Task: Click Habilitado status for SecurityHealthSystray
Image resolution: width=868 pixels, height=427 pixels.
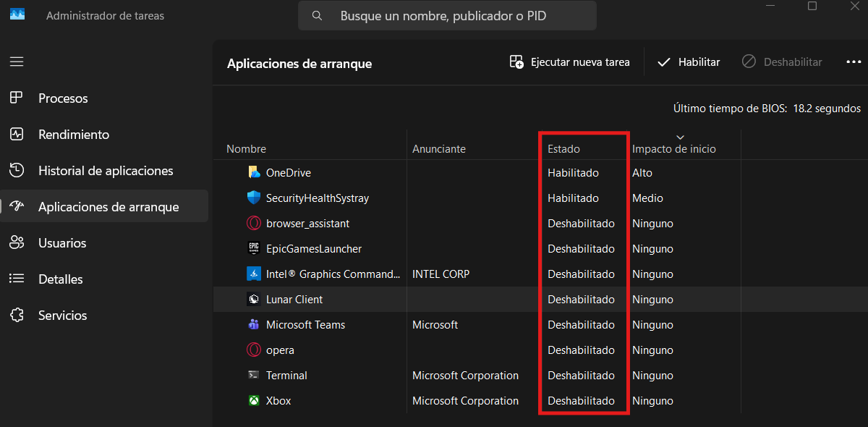Action: click(573, 198)
